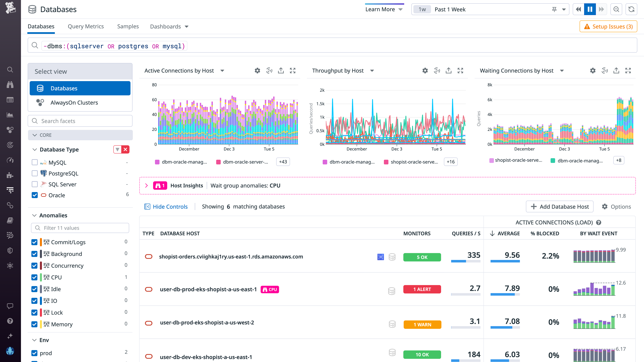
Task: Pause the live data playback
Action: (x=590, y=9)
